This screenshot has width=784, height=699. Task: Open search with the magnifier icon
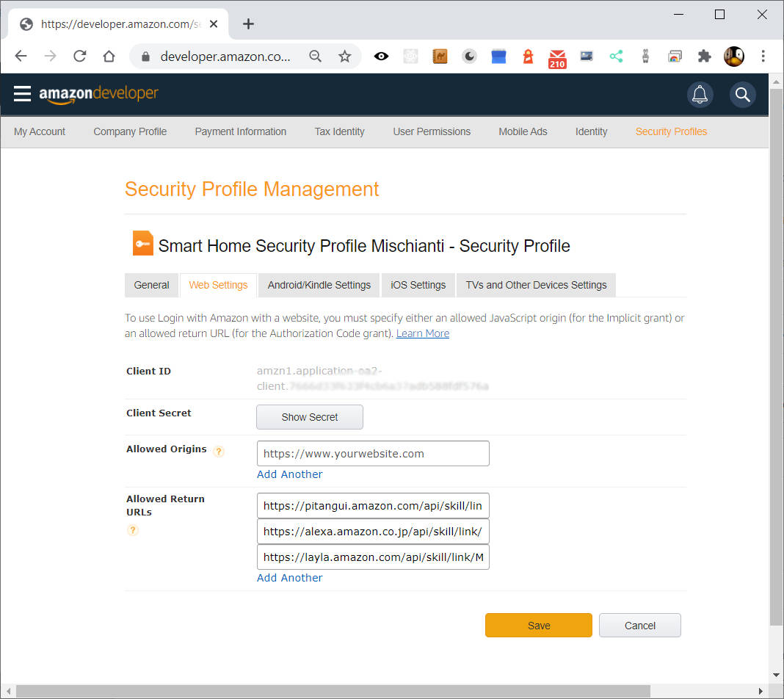pos(742,94)
